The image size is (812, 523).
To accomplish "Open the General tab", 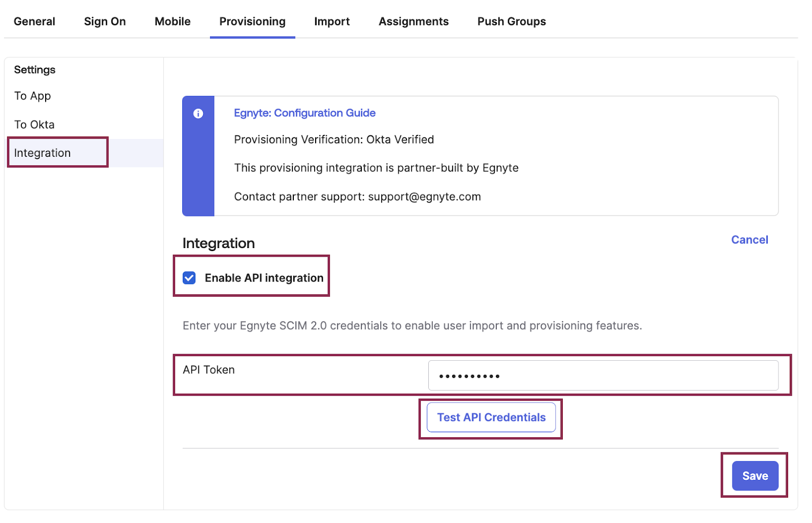I will (x=34, y=21).
